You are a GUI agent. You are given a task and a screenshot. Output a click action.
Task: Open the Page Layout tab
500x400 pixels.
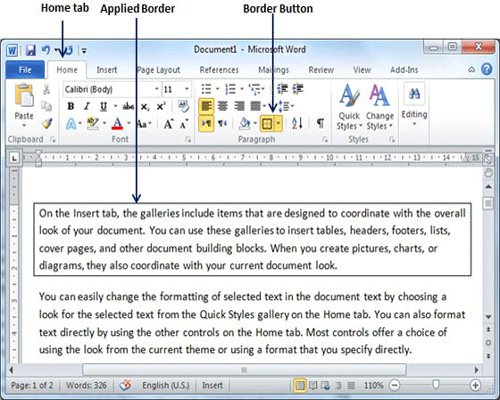[158, 70]
